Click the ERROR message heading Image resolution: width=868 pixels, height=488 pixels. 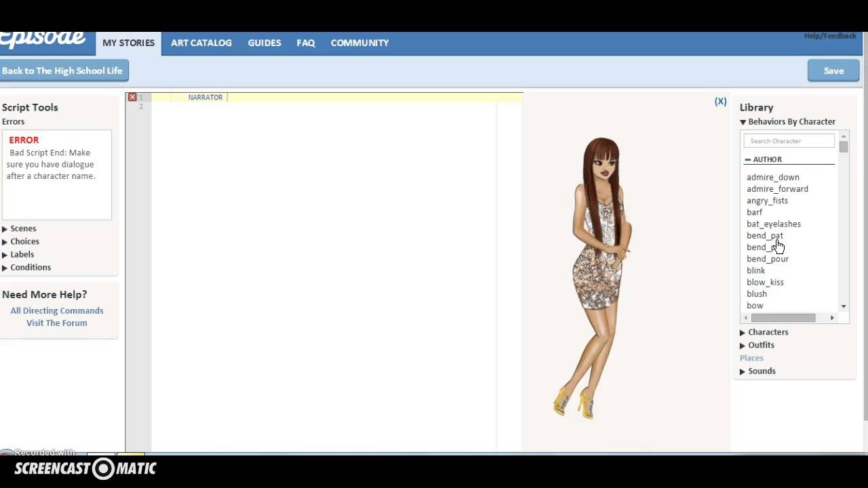click(24, 140)
